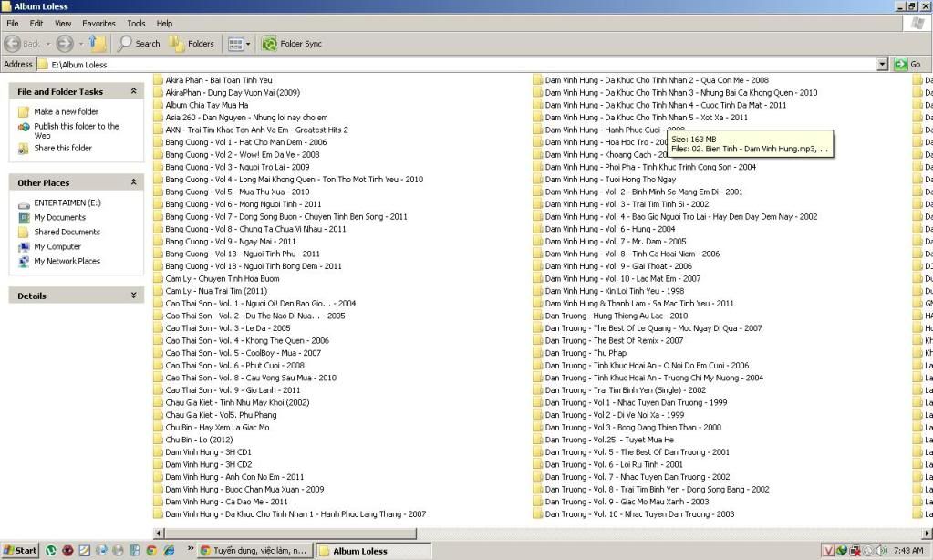
Task: Select folder Akira Phan - Bai Toan Tinh Yeu
Action: (x=218, y=80)
